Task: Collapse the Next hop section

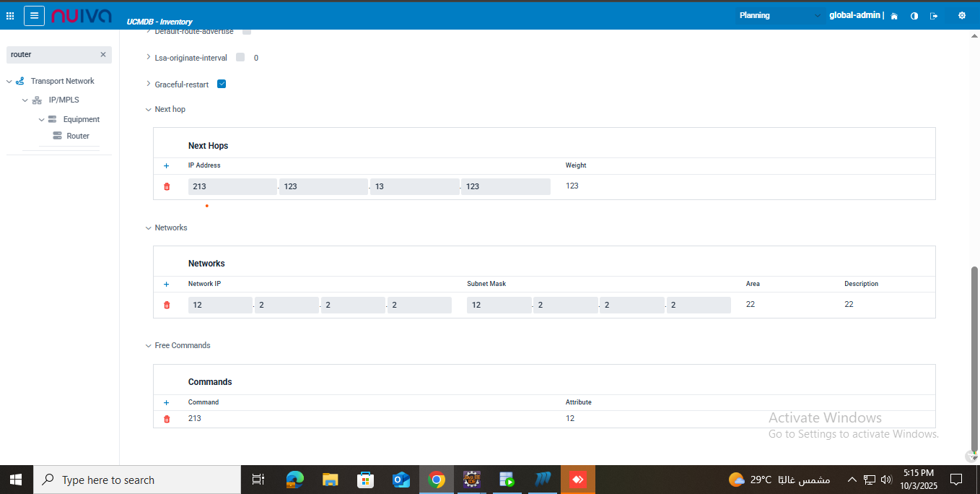Action: [149, 110]
